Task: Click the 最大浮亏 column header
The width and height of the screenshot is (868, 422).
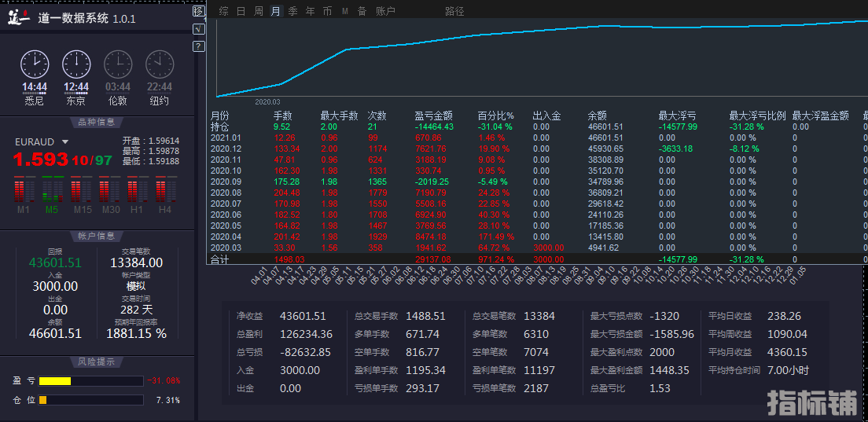Action: pyautogui.click(x=677, y=116)
